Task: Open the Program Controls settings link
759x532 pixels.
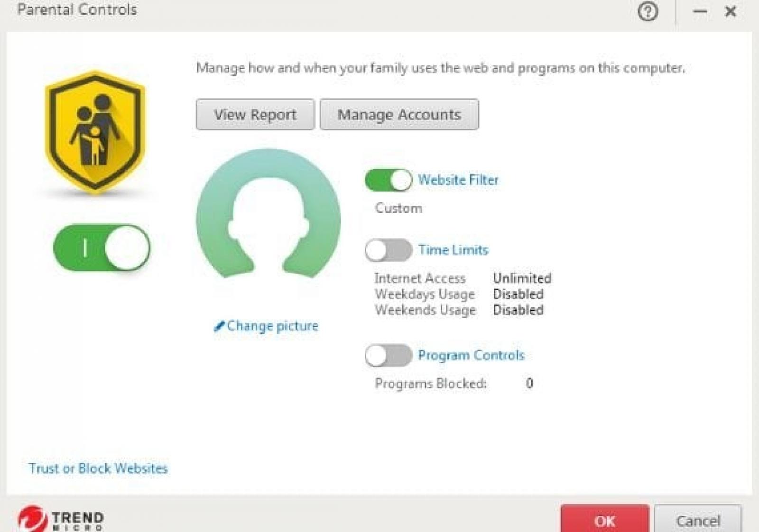Action: [471, 356]
